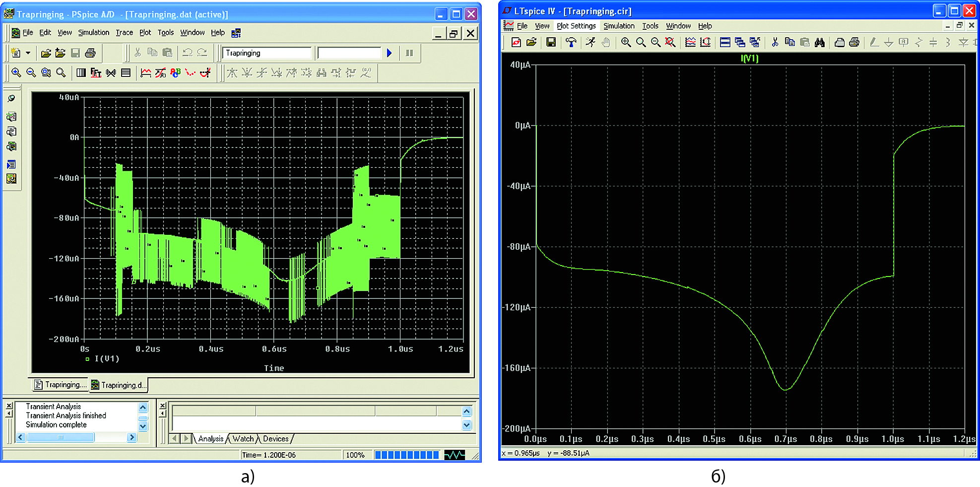Image resolution: width=980 pixels, height=487 pixels.
Task: Click the PSpice Toggle Cursor icon
Action: click(x=205, y=73)
